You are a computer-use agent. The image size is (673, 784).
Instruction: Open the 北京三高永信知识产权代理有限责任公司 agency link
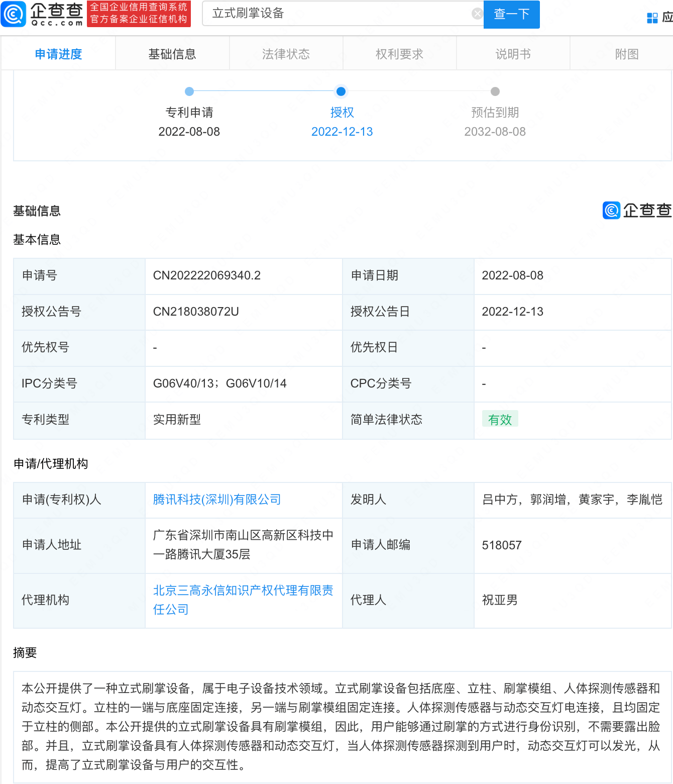[243, 600]
